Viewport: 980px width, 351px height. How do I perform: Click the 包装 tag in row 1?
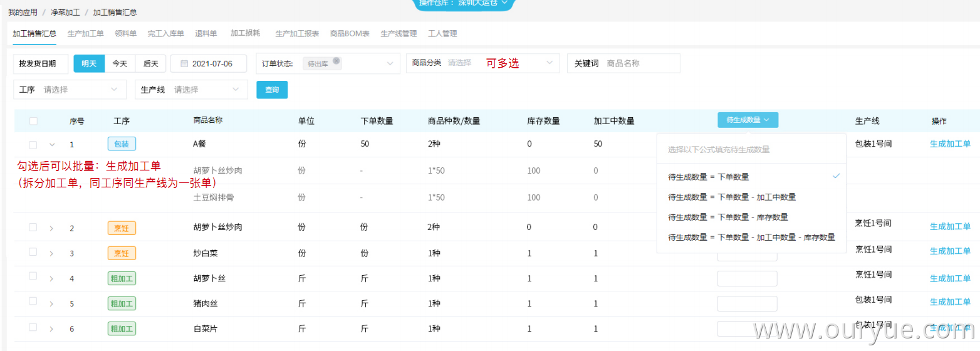coord(122,144)
